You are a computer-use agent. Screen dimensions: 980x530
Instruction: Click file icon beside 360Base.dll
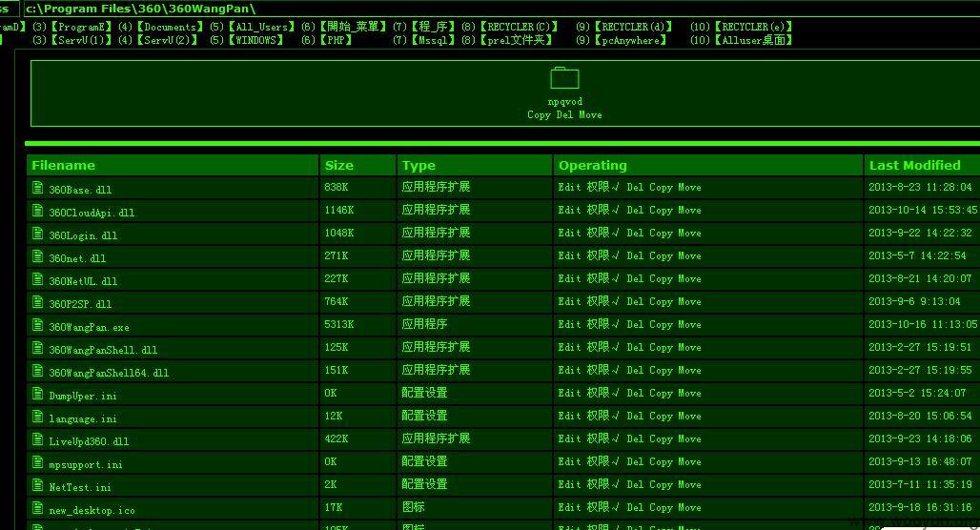click(x=38, y=188)
